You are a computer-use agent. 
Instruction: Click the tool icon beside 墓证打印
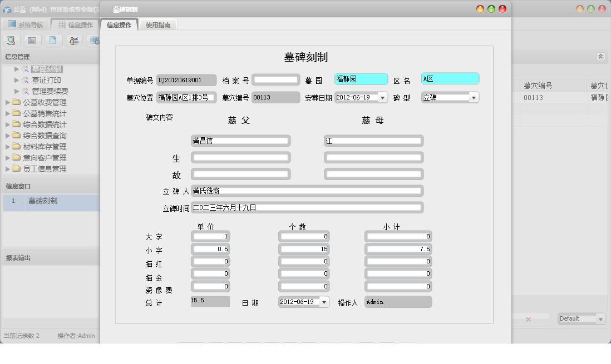point(25,80)
